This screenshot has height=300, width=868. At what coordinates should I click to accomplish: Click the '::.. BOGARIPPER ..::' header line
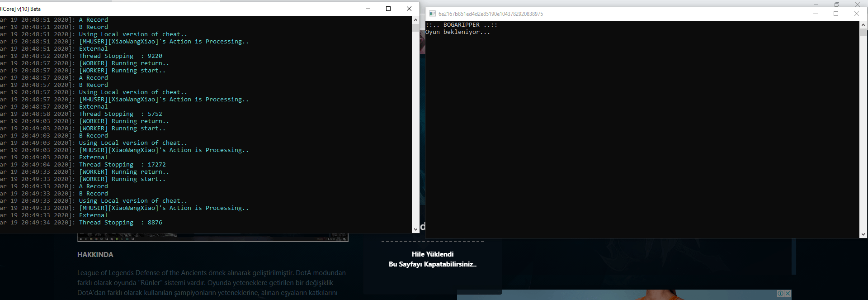[461, 25]
